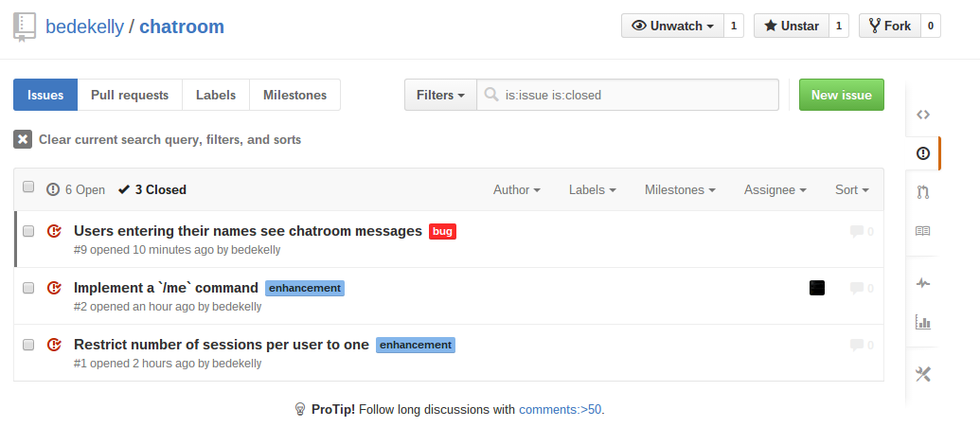
Task: Click the closed-issue icon beside 'Implement a /me command'
Action: [54, 288]
